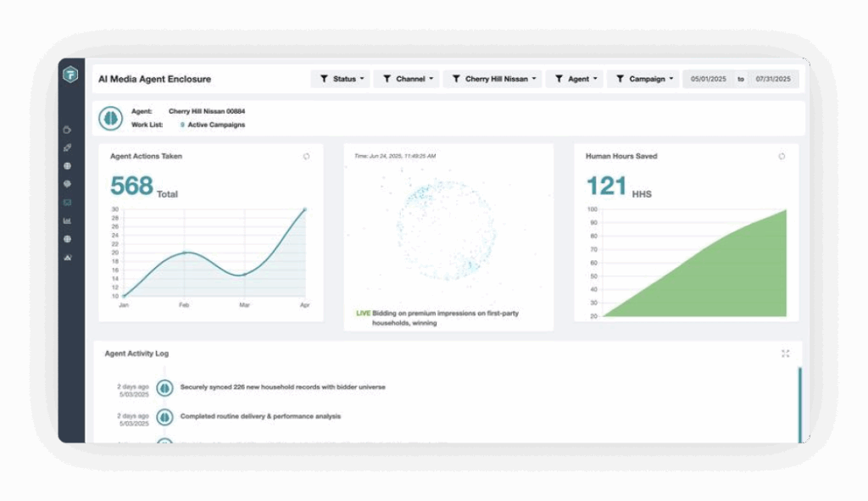
Task: Open the completed routine delivery analysis entry
Action: click(260, 416)
